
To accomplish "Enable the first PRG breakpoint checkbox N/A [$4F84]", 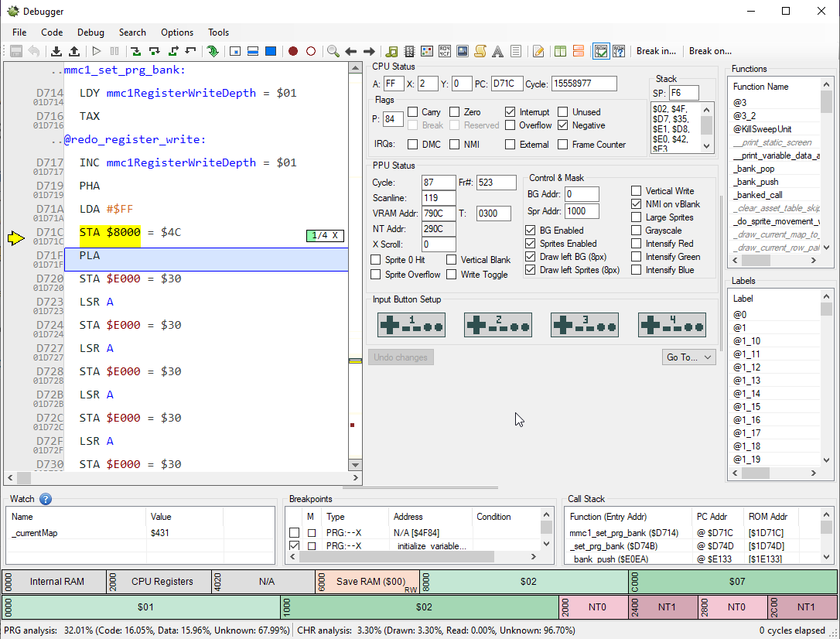I will coord(294,533).
